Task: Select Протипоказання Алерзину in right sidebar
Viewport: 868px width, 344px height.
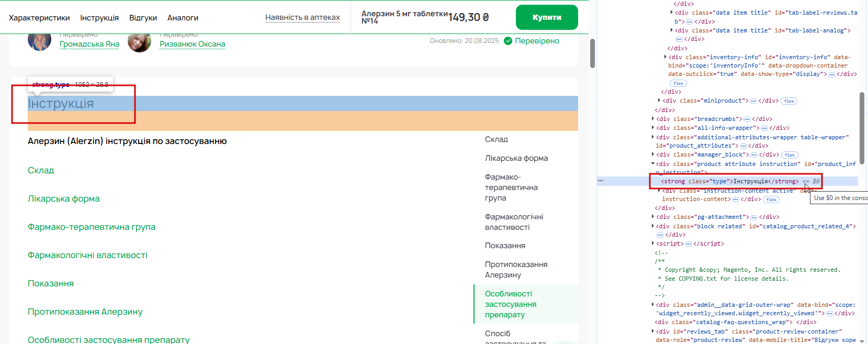Action: 516,270
